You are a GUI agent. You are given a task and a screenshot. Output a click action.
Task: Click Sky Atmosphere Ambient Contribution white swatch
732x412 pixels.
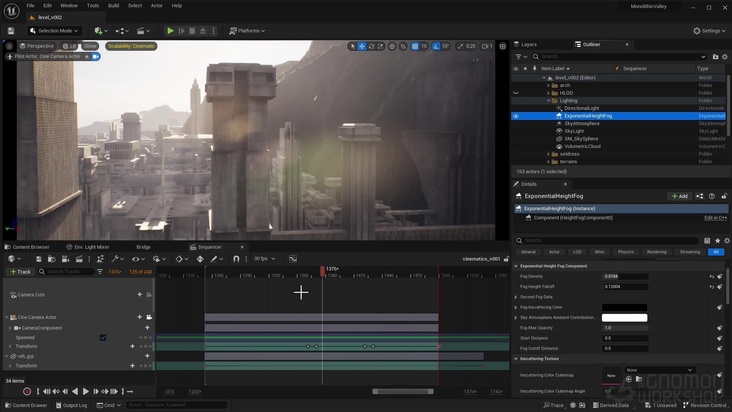(624, 318)
